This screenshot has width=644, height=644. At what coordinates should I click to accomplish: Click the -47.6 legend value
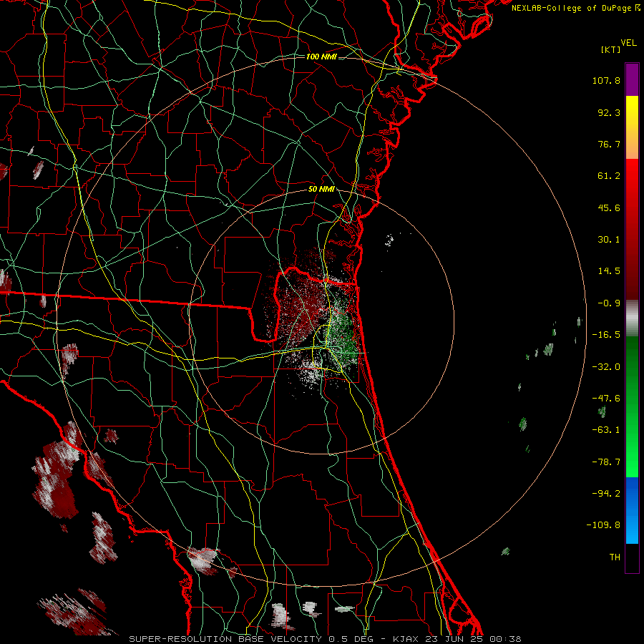click(x=606, y=399)
